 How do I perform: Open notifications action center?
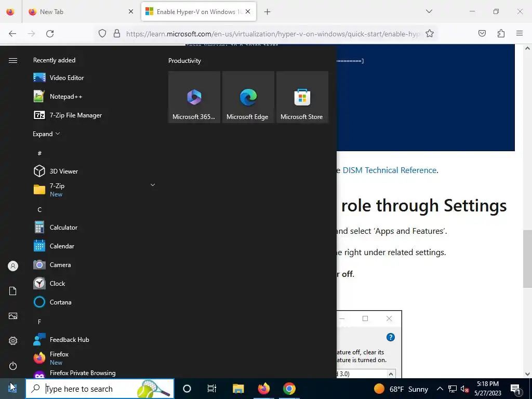pos(516,389)
